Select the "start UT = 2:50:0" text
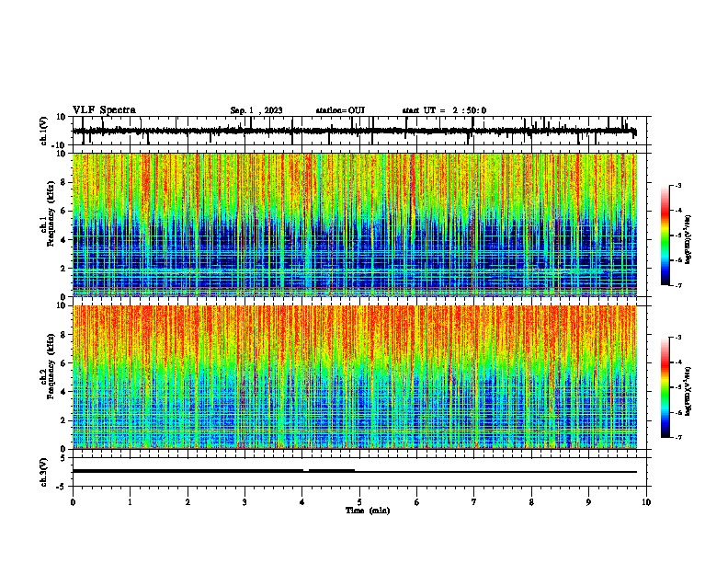 444,110
